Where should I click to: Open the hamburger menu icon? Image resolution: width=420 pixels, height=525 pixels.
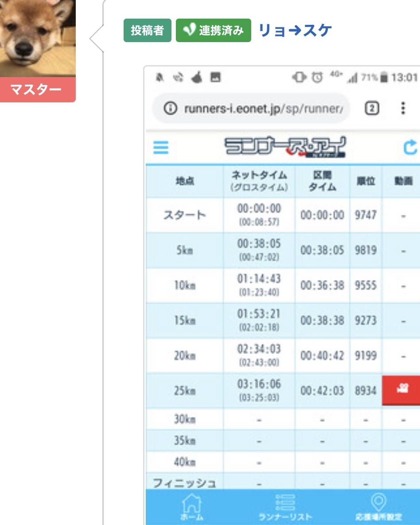click(161, 148)
